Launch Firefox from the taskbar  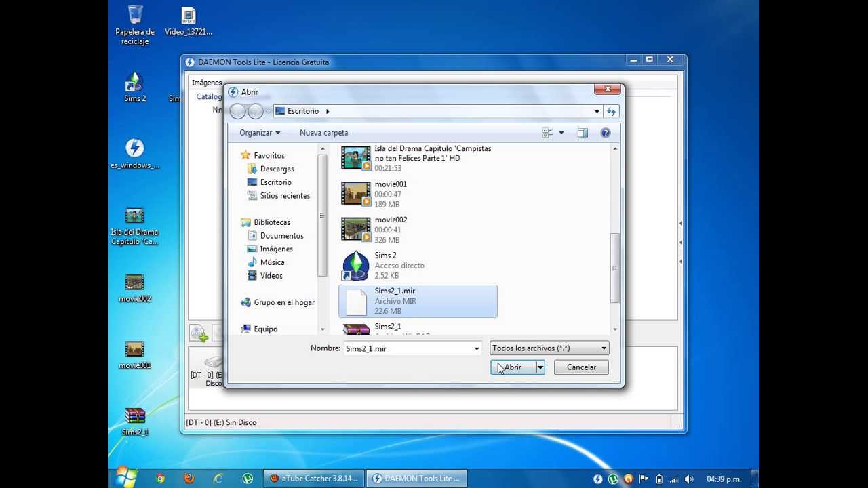pos(189,478)
